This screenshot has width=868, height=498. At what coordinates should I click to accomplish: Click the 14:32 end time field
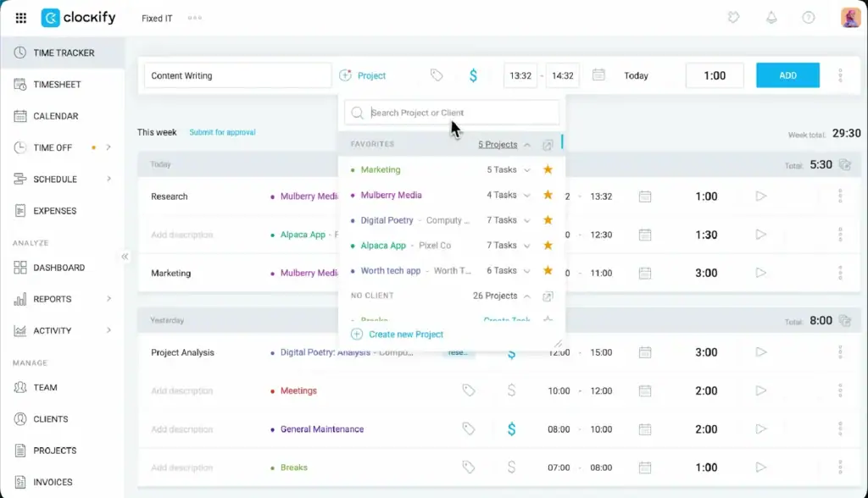pos(563,75)
